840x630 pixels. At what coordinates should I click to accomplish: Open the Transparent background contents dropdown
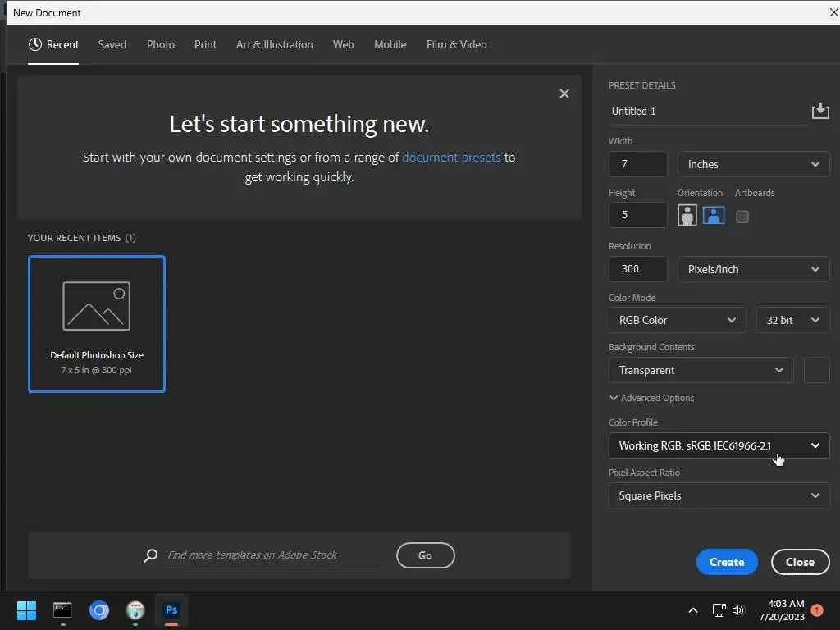701,370
